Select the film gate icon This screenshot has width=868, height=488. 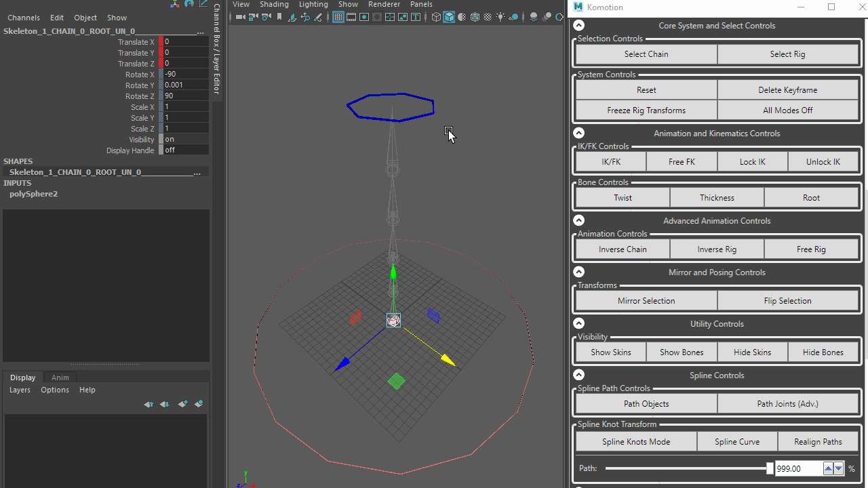coord(351,17)
